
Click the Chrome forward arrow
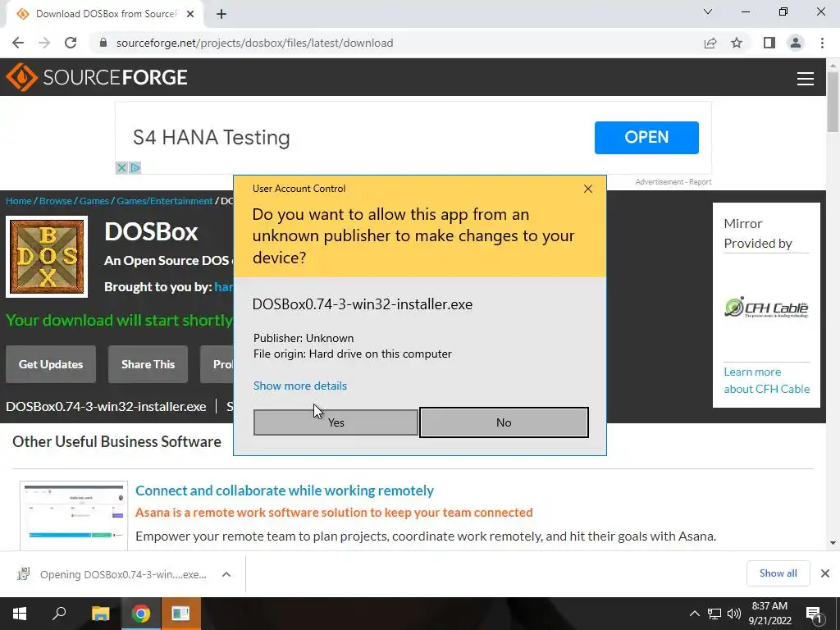[x=44, y=43]
